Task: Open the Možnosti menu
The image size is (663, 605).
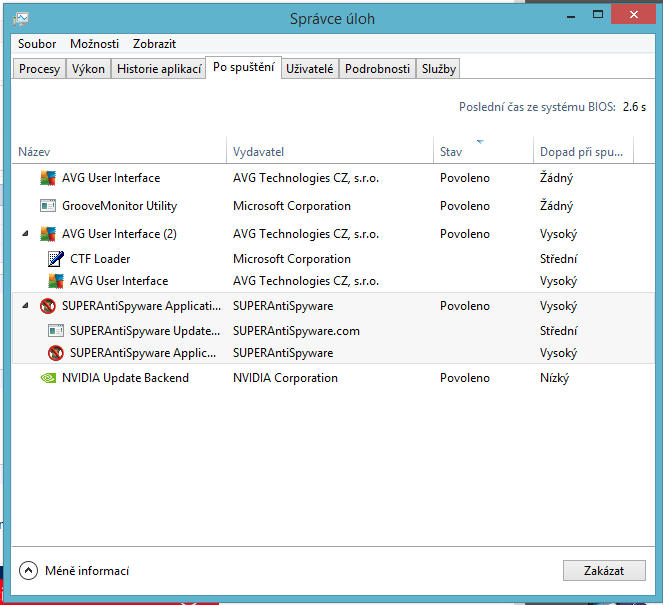Action: (x=94, y=44)
